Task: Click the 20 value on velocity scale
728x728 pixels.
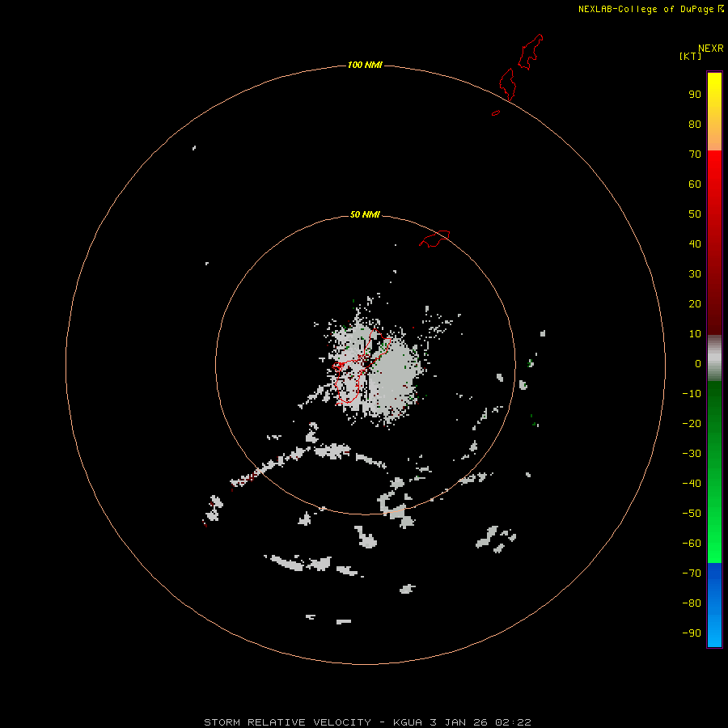Action: click(695, 304)
